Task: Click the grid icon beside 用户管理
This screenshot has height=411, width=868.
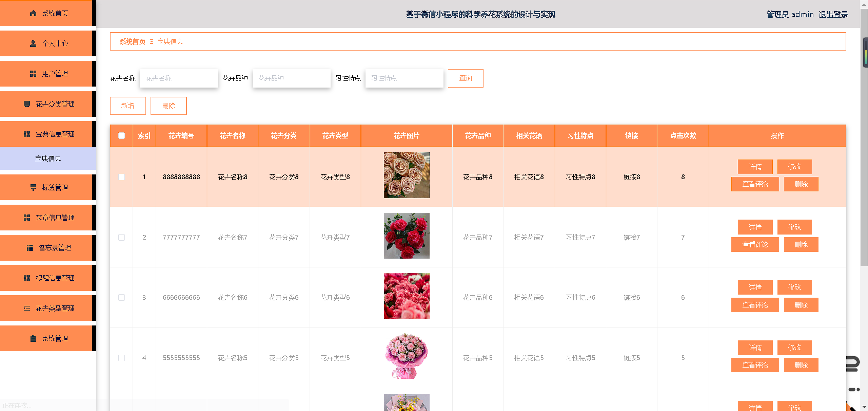Action: (33, 74)
